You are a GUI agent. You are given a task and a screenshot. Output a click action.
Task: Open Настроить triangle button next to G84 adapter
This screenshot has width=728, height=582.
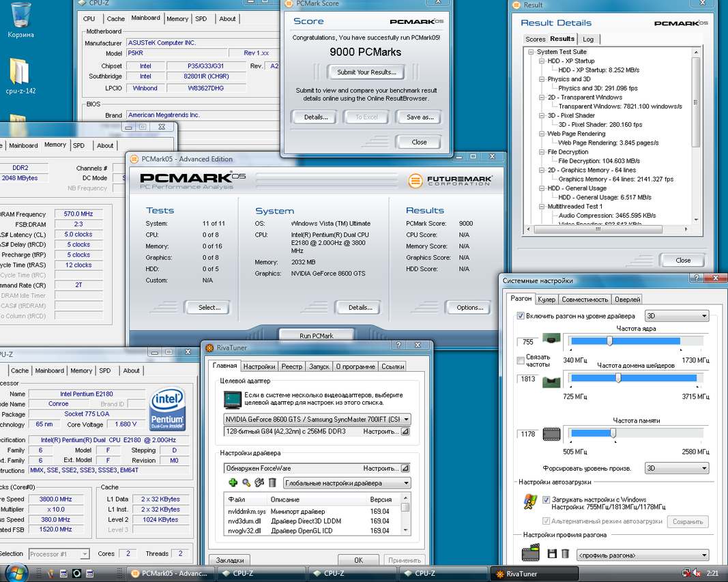click(405, 432)
